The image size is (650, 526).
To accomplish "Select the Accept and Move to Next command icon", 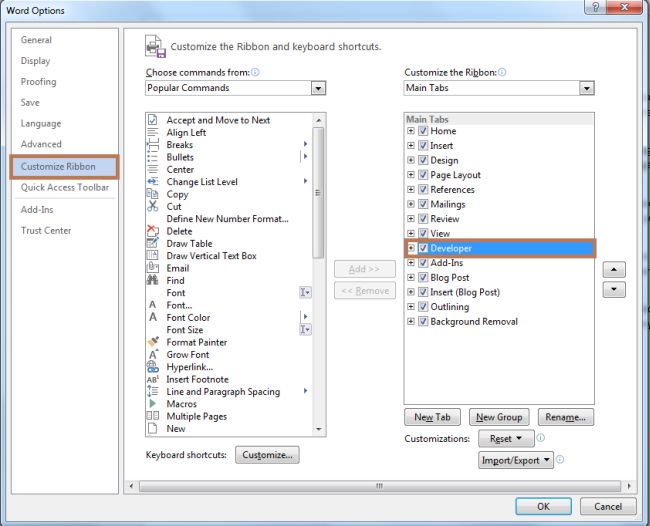I will 153,120.
